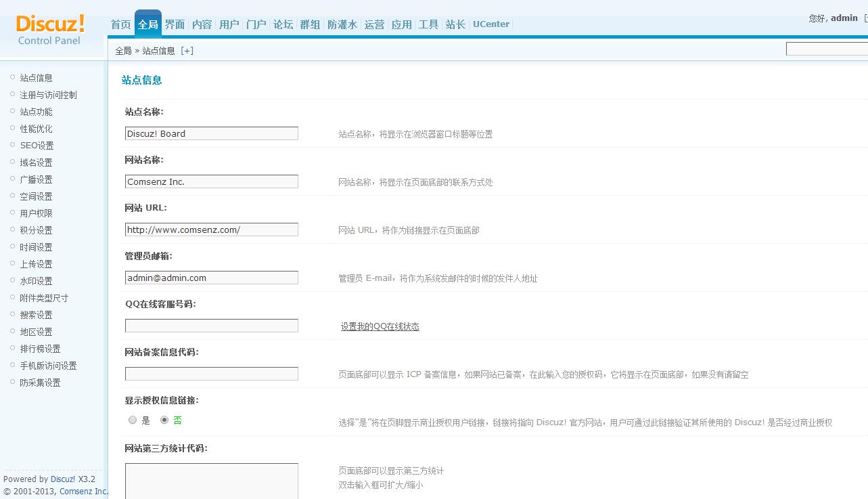This screenshot has height=499, width=868.
Task: Open the 水印设置 settings page
Action: (x=36, y=280)
